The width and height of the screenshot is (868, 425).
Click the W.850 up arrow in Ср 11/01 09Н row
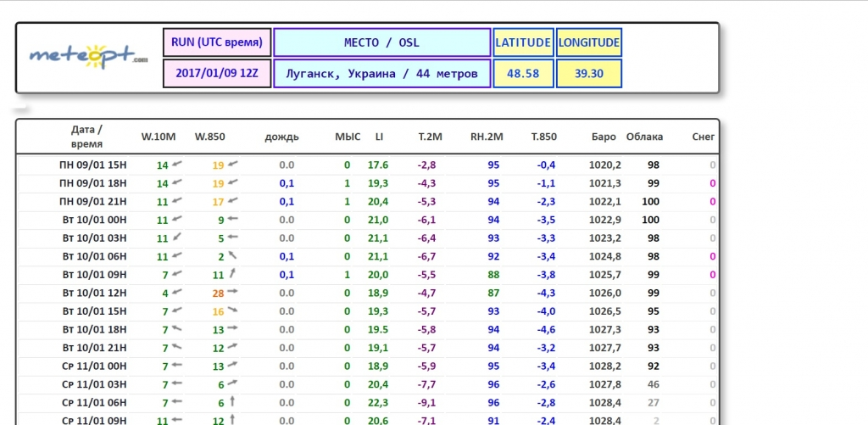click(x=233, y=419)
